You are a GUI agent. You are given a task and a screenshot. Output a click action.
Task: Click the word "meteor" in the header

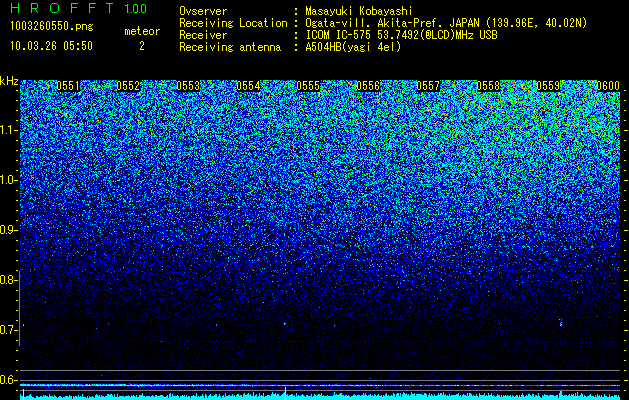click(142, 31)
